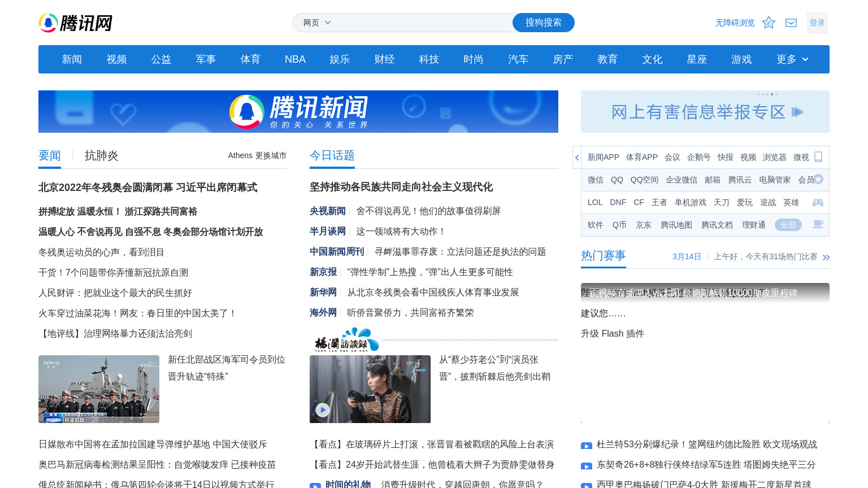Click Athens 更换城市 city switcher
Screen dimensions: 868x488
[x=257, y=155]
